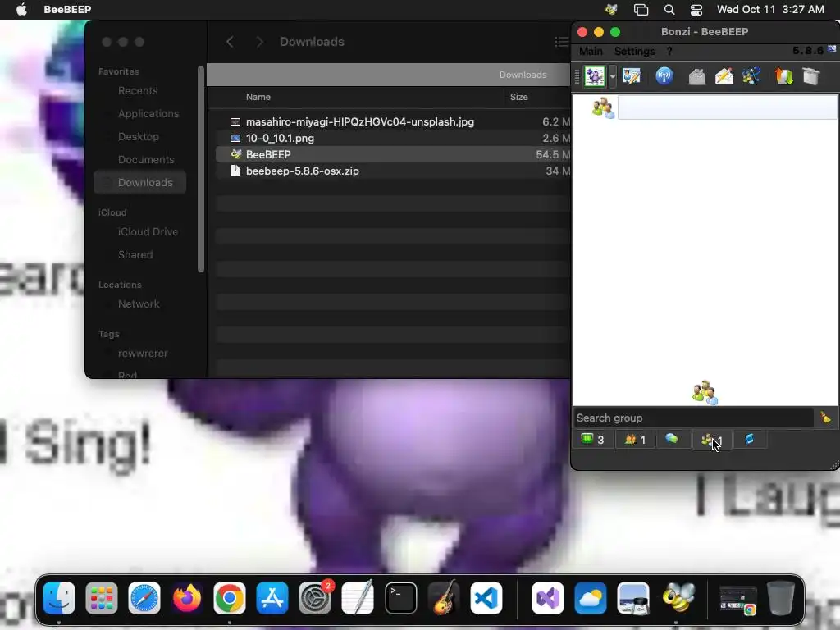Viewport: 840px width, 630px height.
Task: Switch to the chat bubbles tab
Action: coord(672,440)
